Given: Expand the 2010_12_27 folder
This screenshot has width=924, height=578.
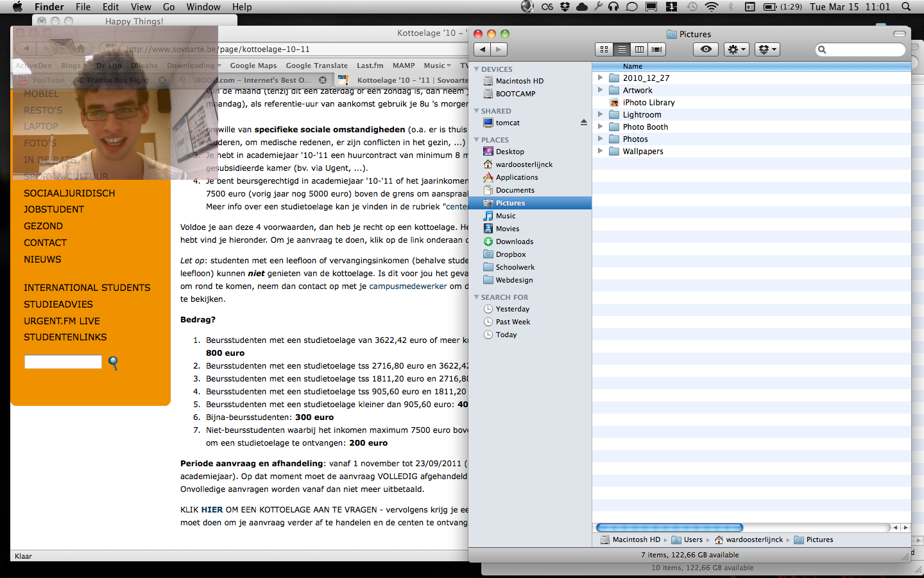Looking at the screenshot, I should click(x=601, y=78).
